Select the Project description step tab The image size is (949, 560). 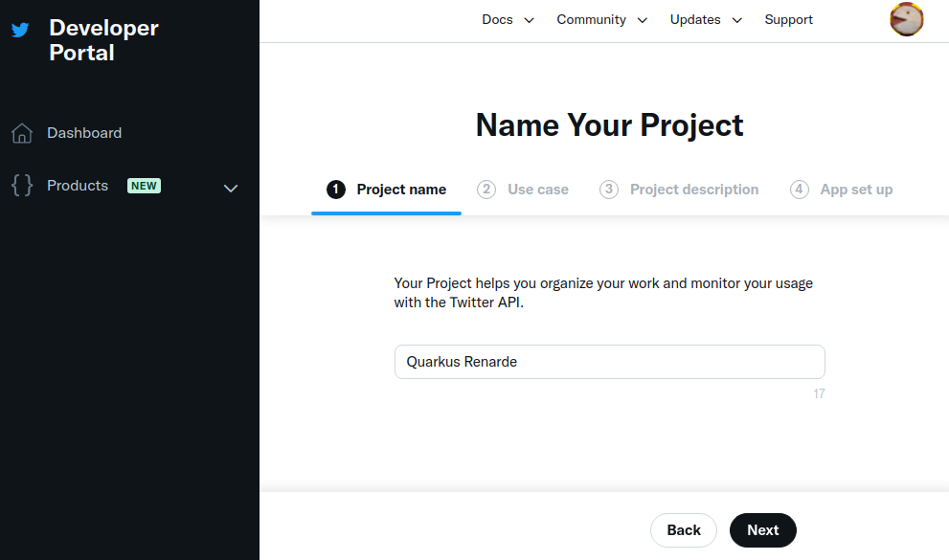click(x=693, y=190)
